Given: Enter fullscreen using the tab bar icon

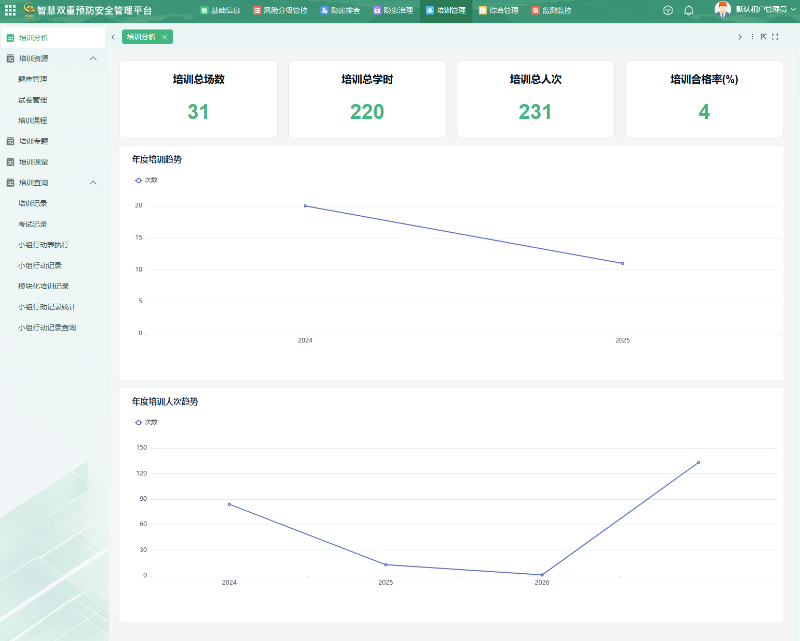Looking at the screenshot, I should 775,37.
